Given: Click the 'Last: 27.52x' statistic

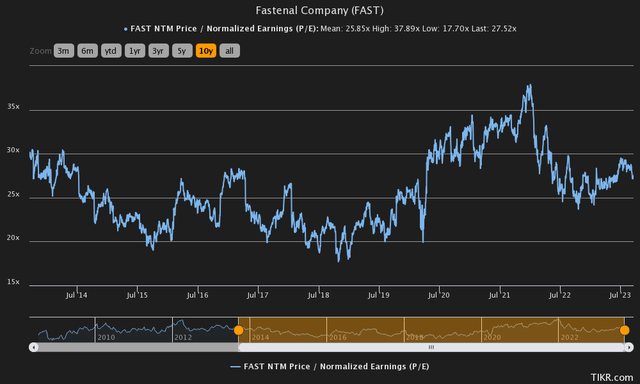Looking at the screenshot, I should tap(494, 29).
